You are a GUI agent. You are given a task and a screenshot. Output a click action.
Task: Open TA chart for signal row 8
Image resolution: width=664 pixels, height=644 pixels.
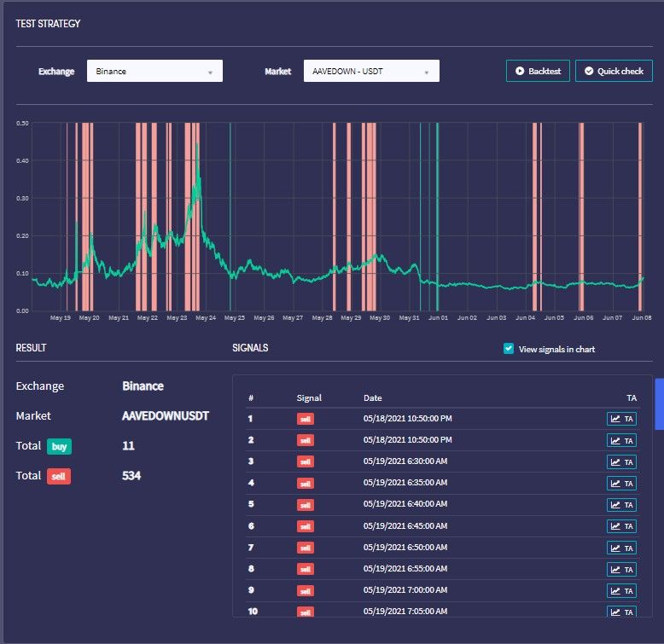coord(621,569)
